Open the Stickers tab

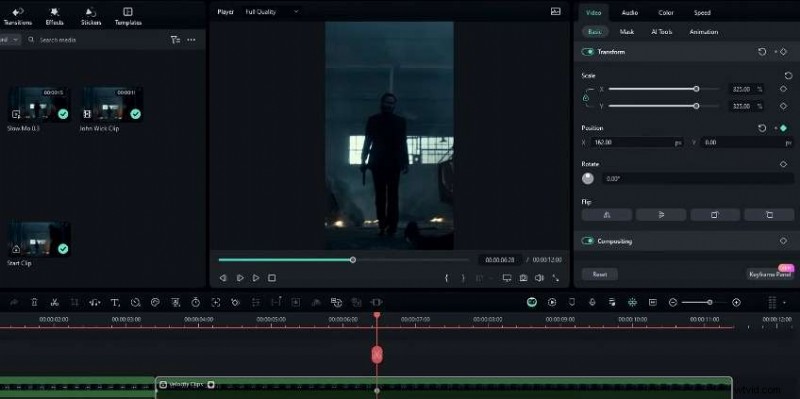click(x=91, y=16)
